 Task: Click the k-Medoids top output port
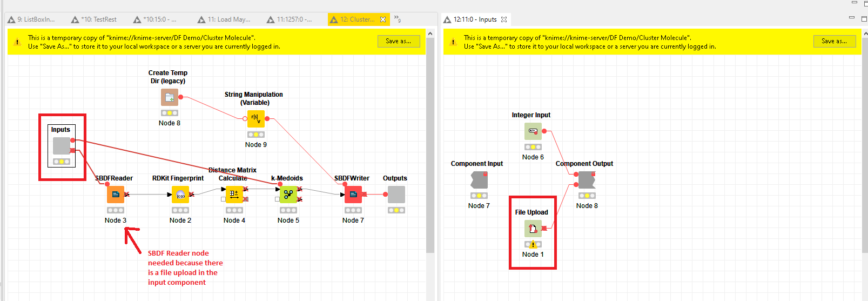[299, 189]
